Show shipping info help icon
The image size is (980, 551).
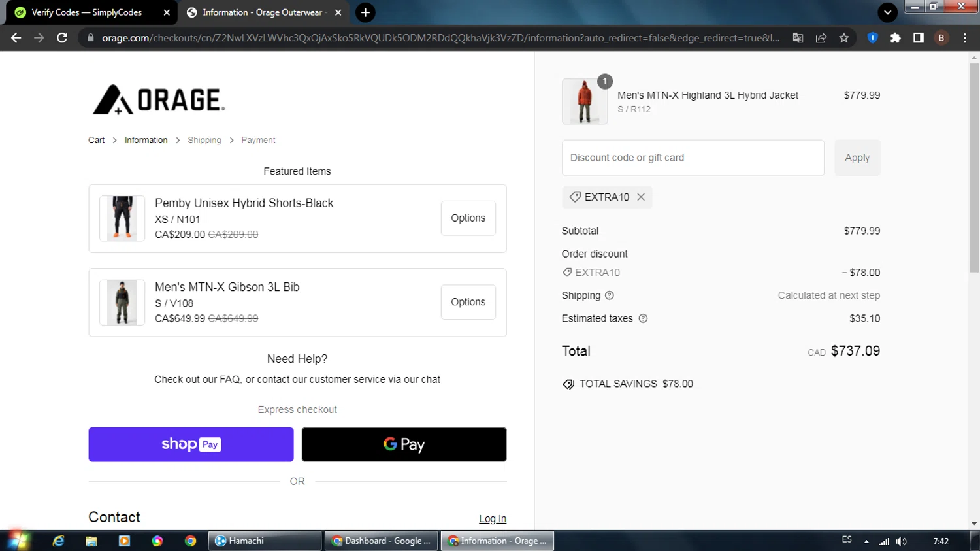610,295
